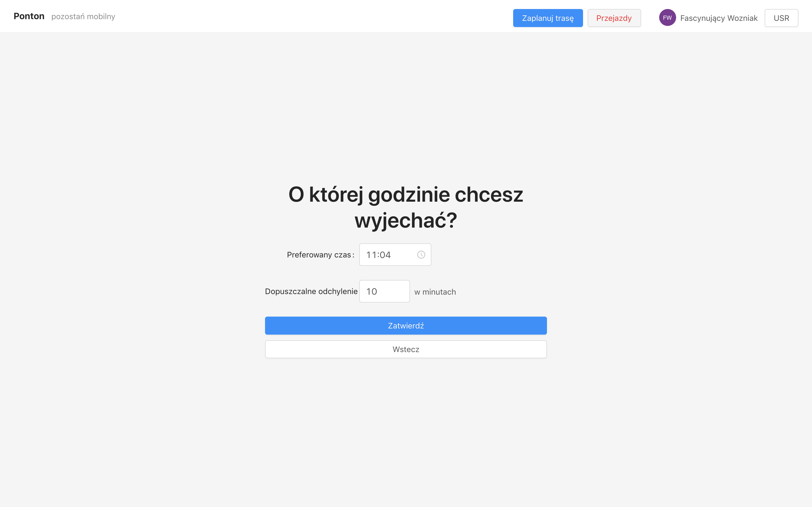Viewport: 812px width, 507px height.
Task: Click the 'pozostań mobilny' tagline
Action: (x=83, y=16)
